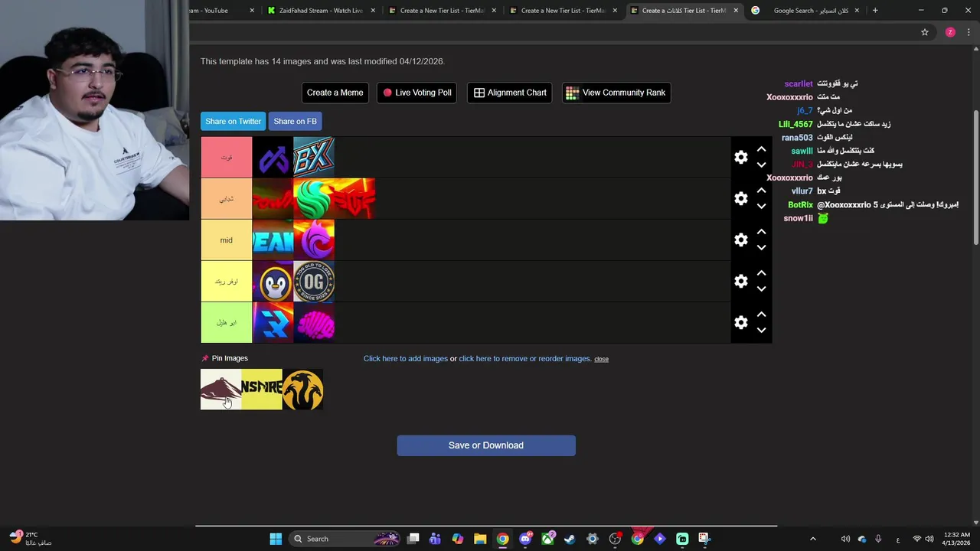
Task: Toggle Pin Images pushpin
Action: (205, 358)
